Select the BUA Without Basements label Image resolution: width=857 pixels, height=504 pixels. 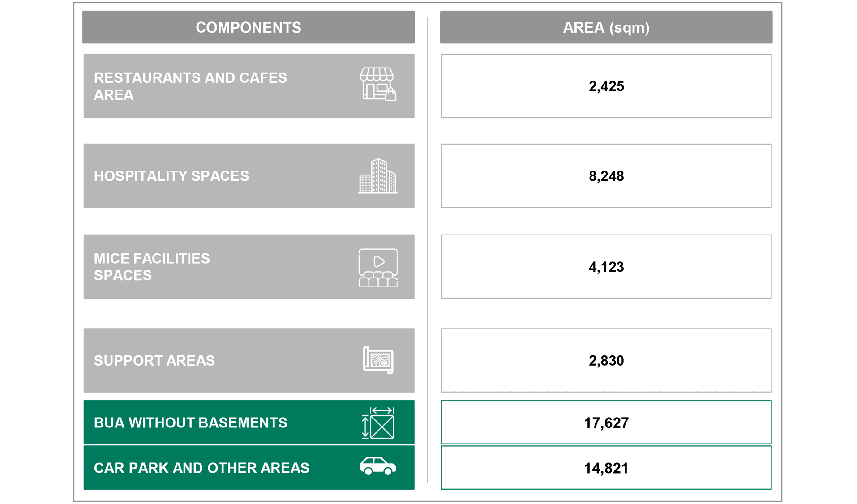[x=190, y=423]
